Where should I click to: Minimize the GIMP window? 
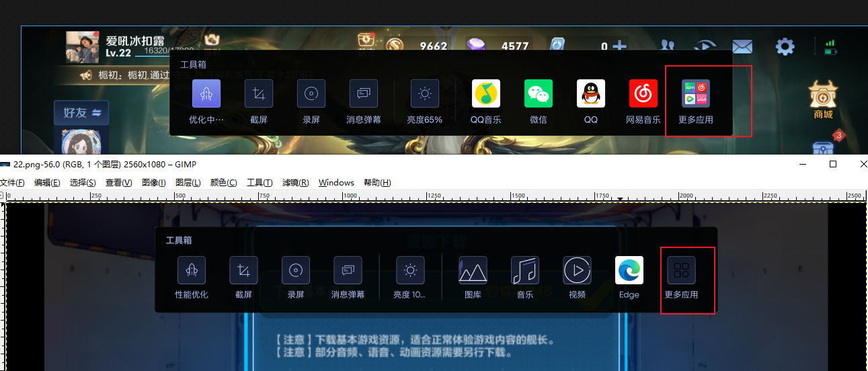coord(802,164)
